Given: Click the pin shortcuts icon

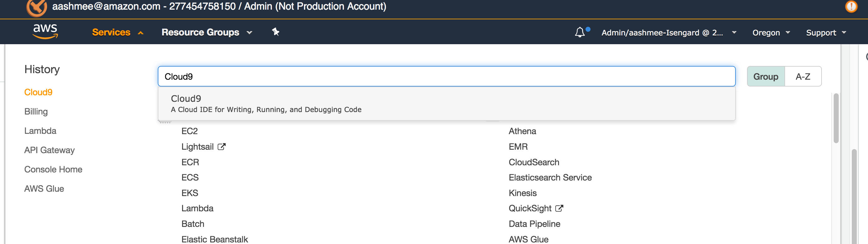Looking at the screenshot, I should point(276,32).
